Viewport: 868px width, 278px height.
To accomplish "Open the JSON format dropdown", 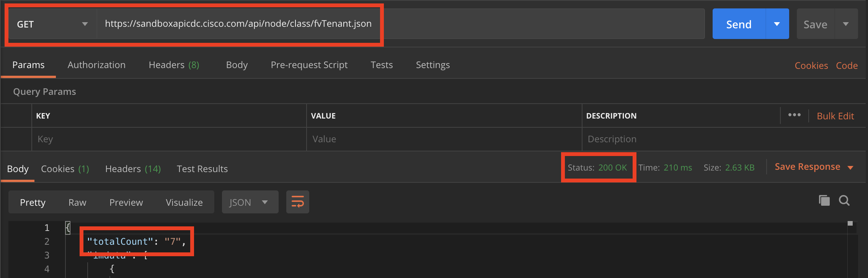I will [x=250, y=202].
